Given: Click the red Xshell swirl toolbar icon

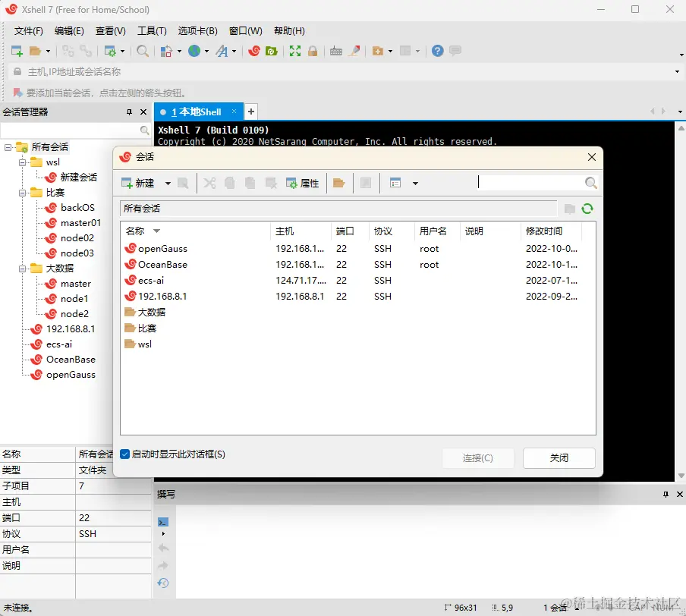Looking at the screenshot, I should point(253,51).
